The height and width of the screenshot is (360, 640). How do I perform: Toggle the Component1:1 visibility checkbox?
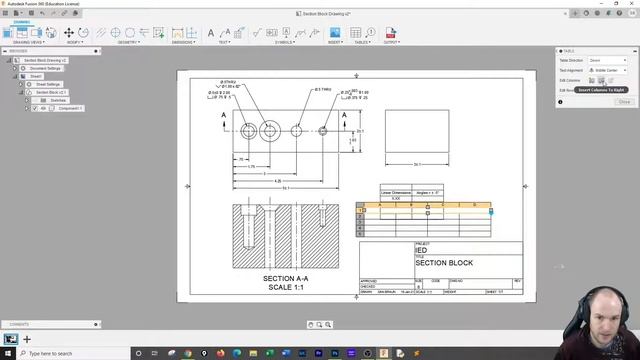[x=35, y=109]
